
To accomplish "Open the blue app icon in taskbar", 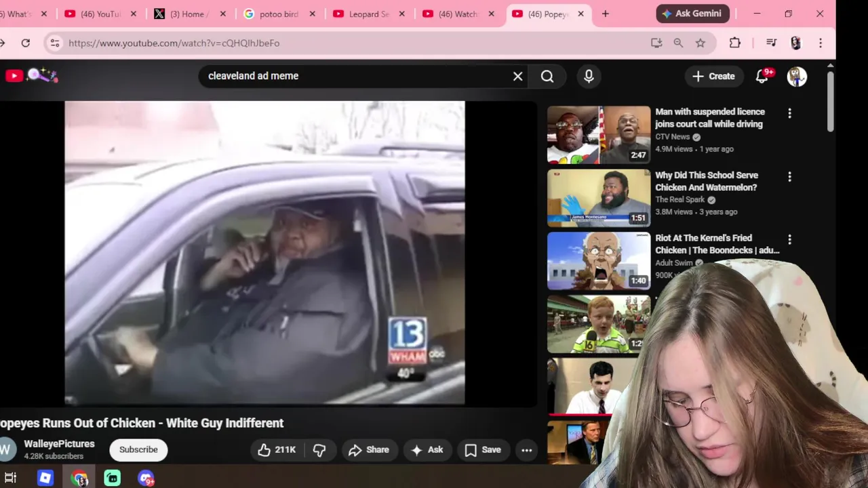I will tap(45, 478).
